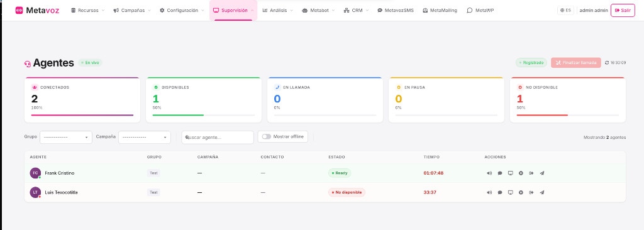This screenshot has height=230, width=644.
Task: Select the Luis Texocotitla agent name
Action: 61,192
